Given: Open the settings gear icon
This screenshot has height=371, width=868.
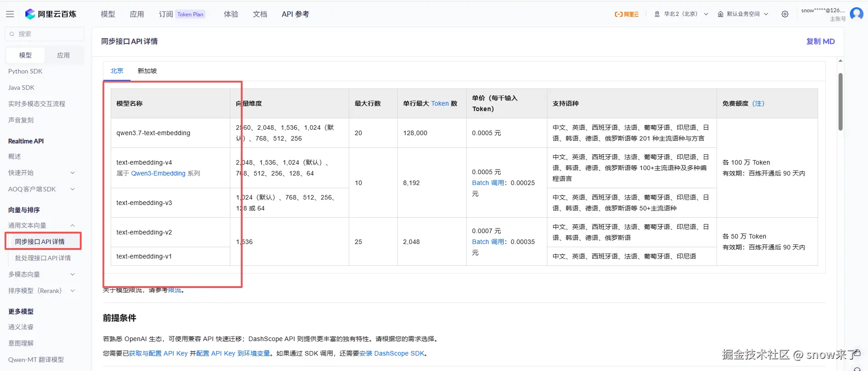Looking at the screenshot, I should [x=785, y=14].
